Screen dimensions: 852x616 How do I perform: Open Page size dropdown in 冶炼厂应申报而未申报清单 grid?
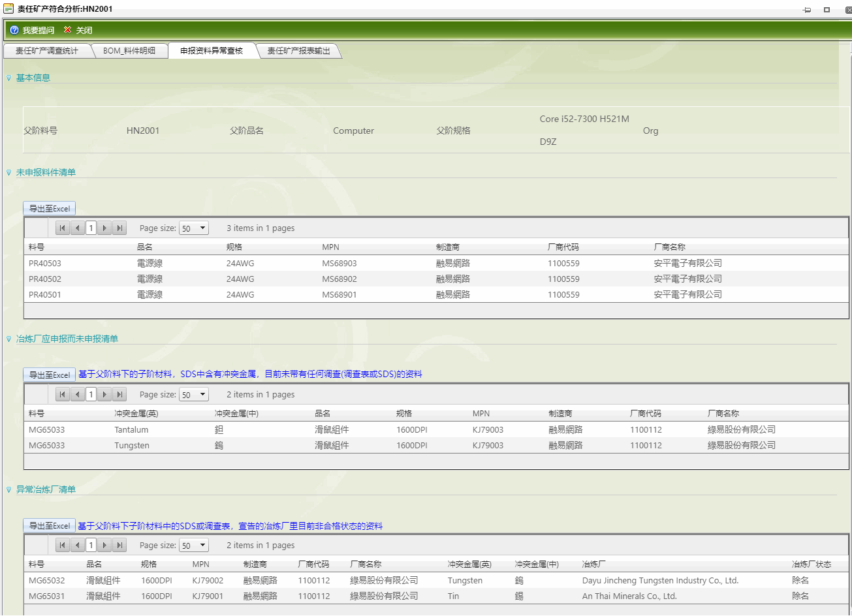click(x=194, y=395)
